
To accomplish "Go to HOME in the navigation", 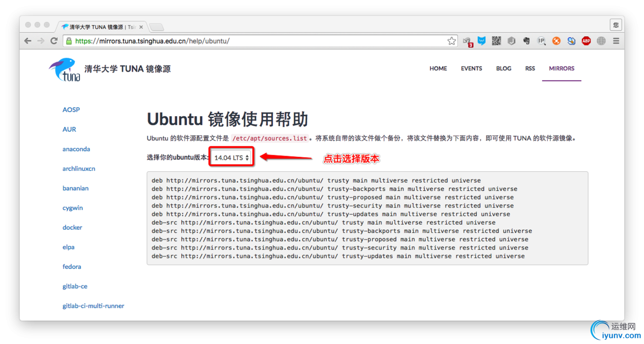I will click(438, 68).
